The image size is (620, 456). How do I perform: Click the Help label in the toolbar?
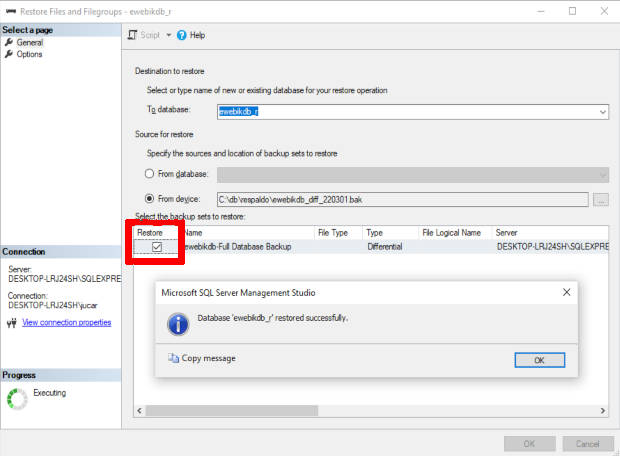click(x=197, y=35)
